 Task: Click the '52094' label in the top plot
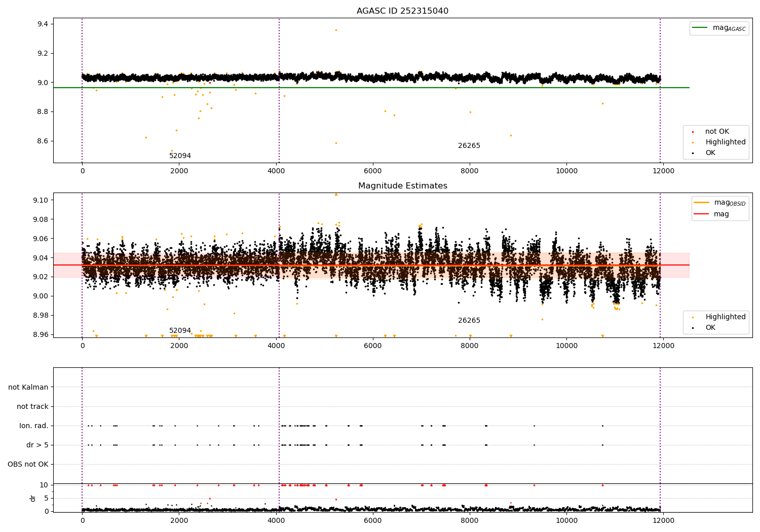pos(180,156)
